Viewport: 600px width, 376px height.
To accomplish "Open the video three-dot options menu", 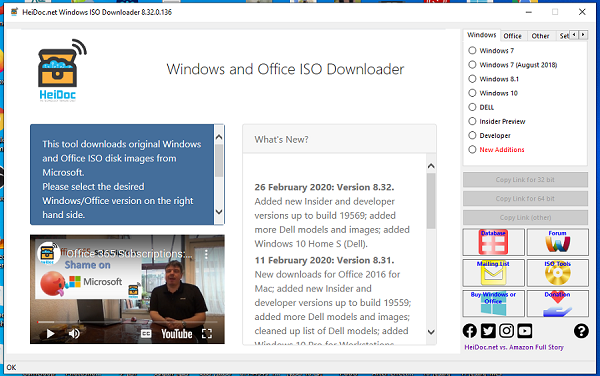I will (x=206, y=254).
